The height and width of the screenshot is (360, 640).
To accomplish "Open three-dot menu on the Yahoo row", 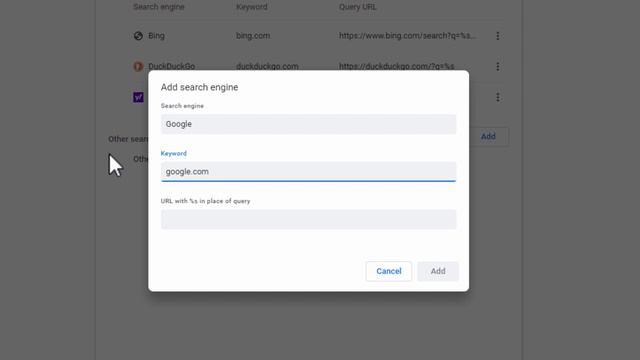I will tap(498, 97).
